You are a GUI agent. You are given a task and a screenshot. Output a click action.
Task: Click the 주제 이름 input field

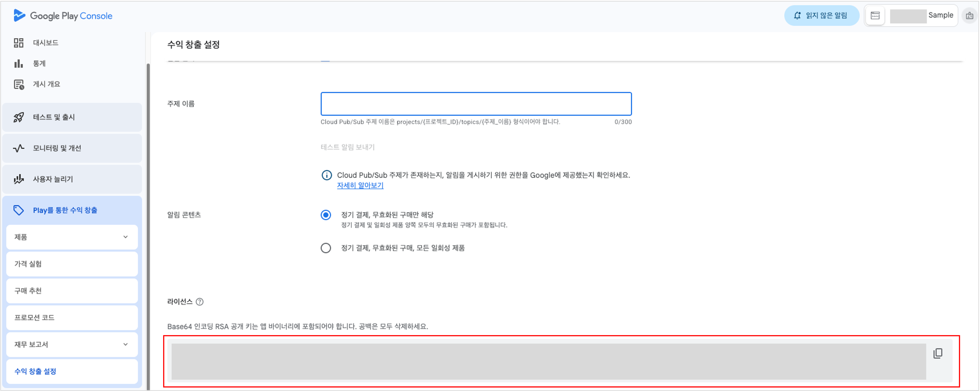pos(476,104)
